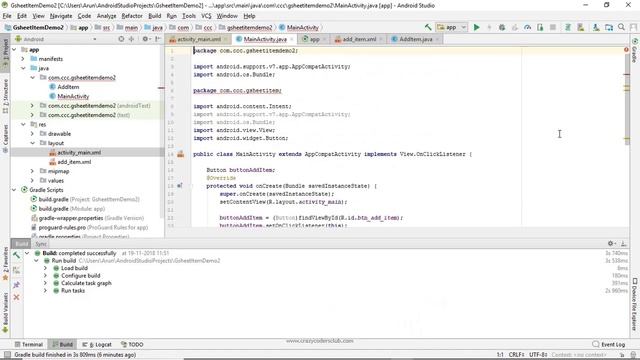Expand the manifests folder
The image size is (640, 360).
[23, 59]
